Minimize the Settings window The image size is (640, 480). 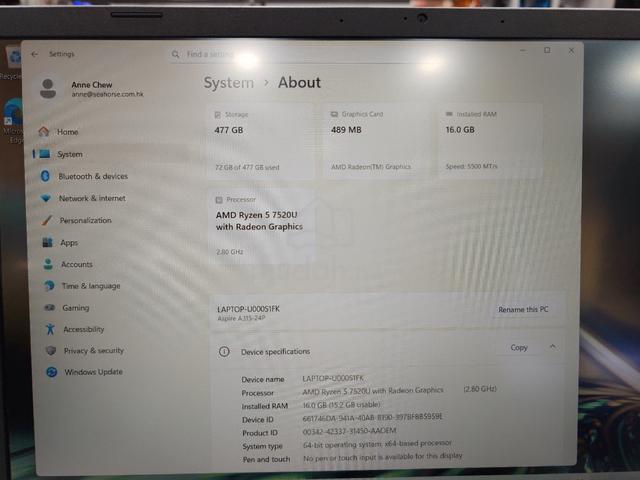click(523, 51)
